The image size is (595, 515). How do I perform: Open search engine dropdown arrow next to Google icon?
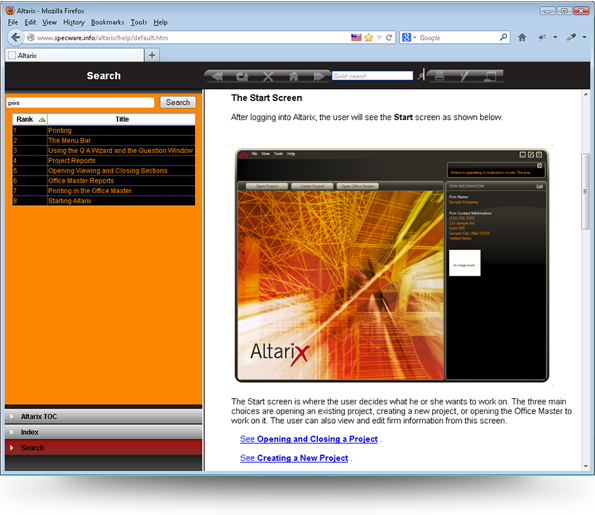click(x=414, y=37)
